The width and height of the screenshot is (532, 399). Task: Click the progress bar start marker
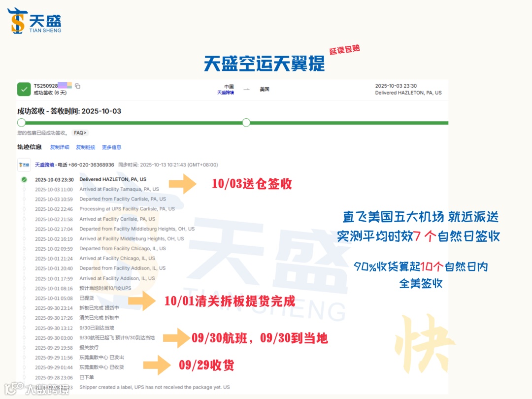[21, 123]
